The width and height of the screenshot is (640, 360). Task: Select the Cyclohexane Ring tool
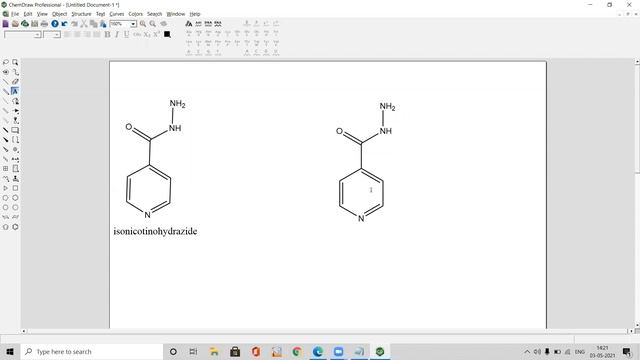(x=15, y=198)
